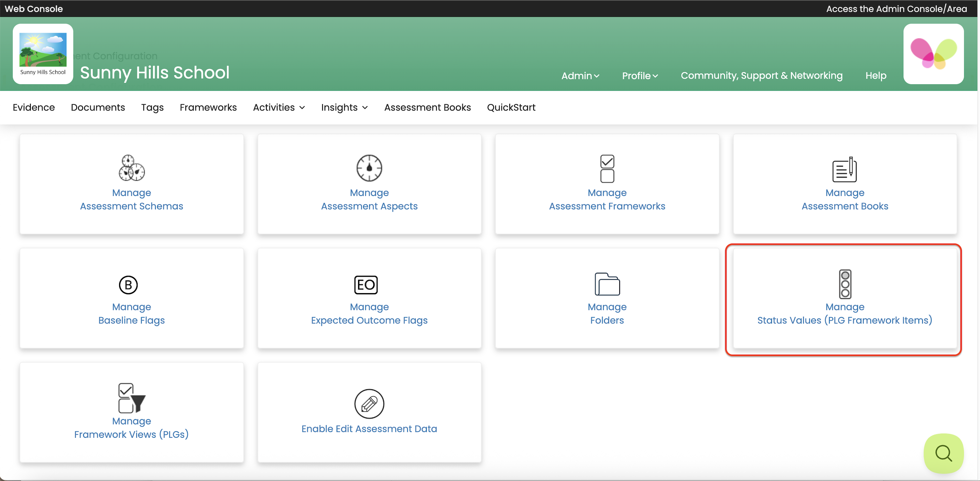This screenshot has width=980, height=481.
Task: Open the Activities dropdown in navigation
Action: [279, 108]
